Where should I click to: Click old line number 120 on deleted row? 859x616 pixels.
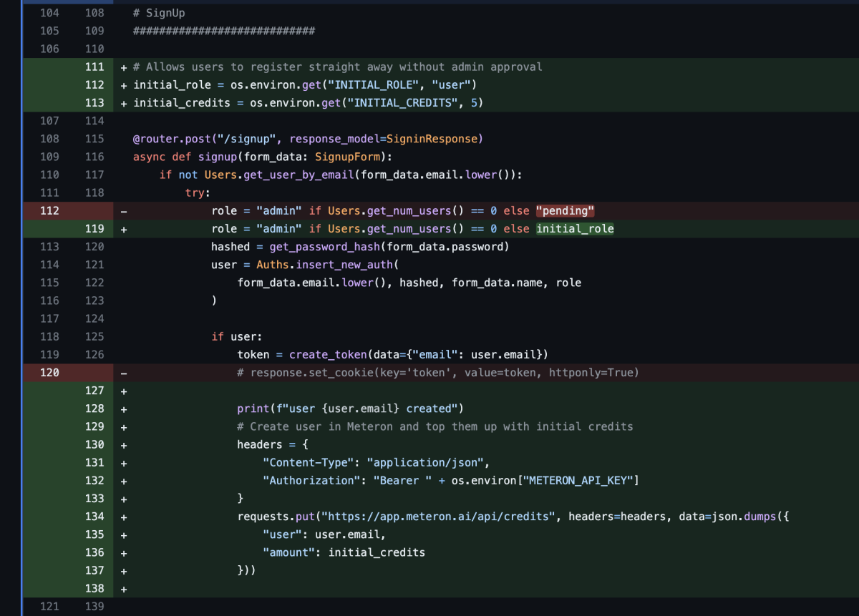[x=50, y=373]
